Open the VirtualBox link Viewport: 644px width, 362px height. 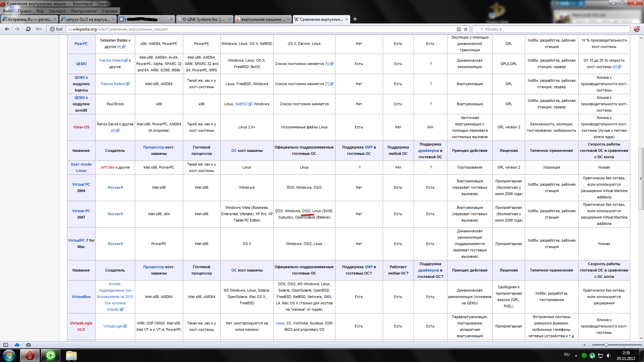81,297
